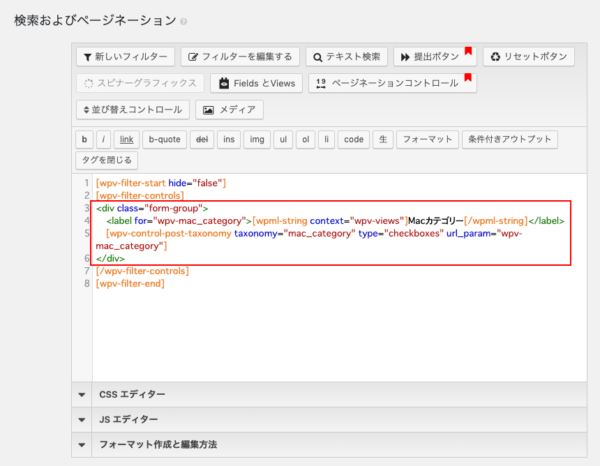Screen dimensions: 600x466
Task: Click the code quicktag button
Action: coord(354,140)
